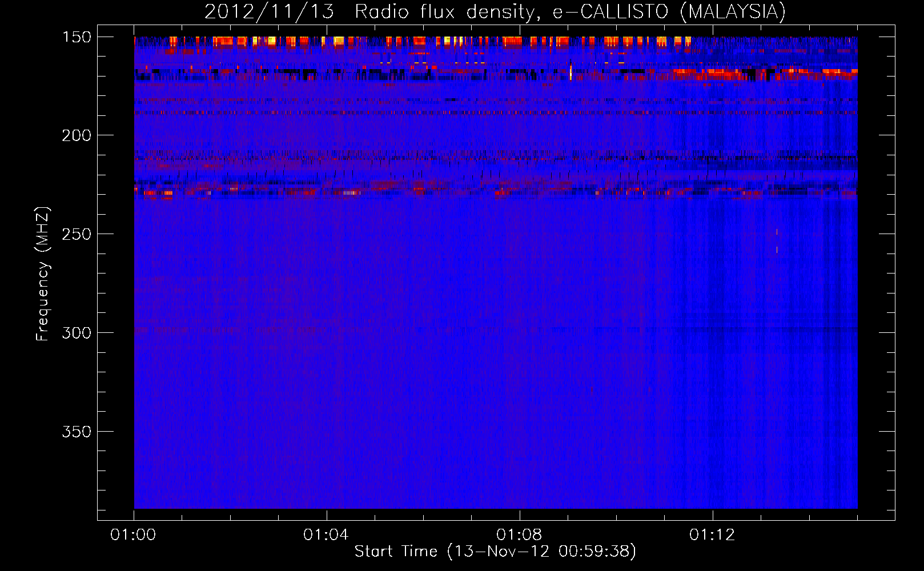Click the 01:04 time tick label
Screen dimensions: 924x571
(326, 535)
